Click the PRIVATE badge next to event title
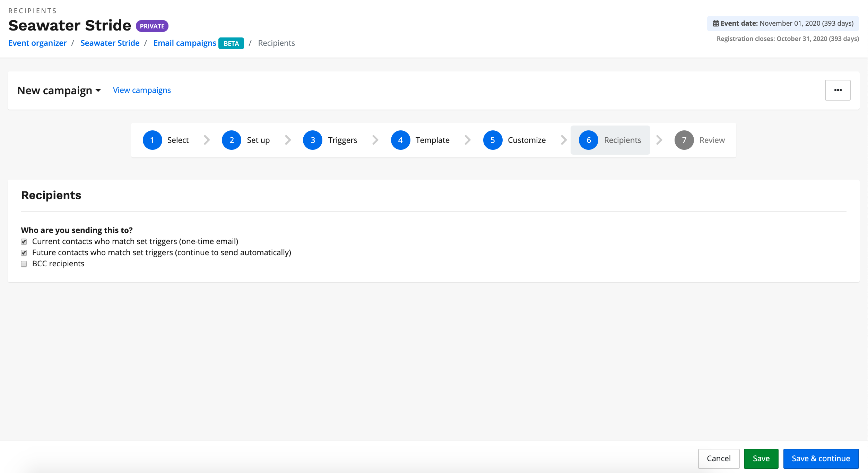 [x=152, y=26]
